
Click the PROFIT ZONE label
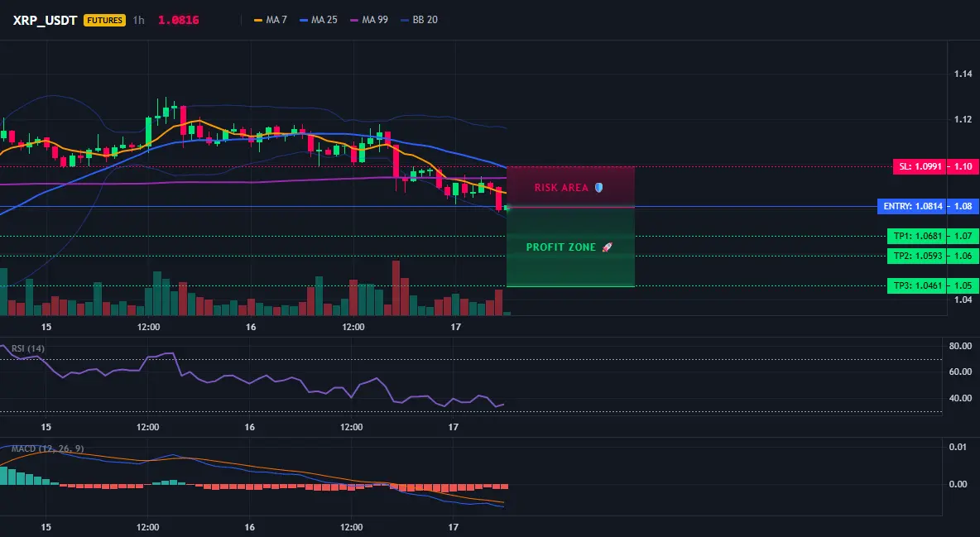tap(560, 247)
